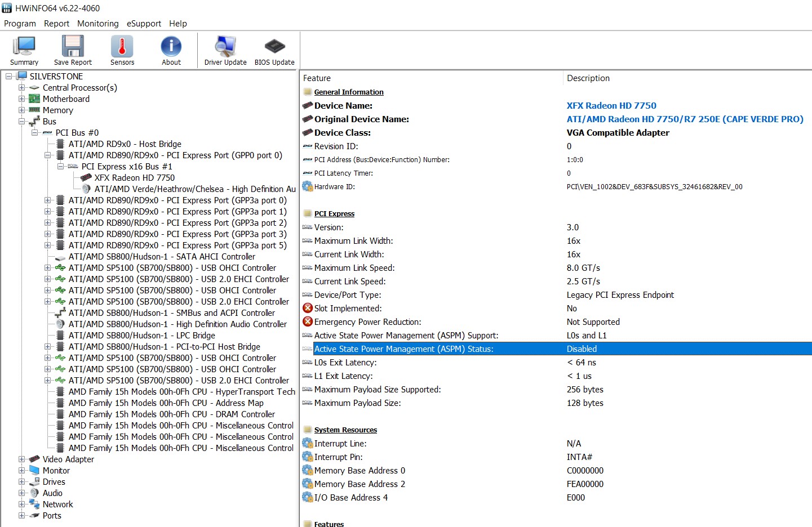Click the About info icon
This screenshot has width=812, height=527.
[x=171, y=46]
